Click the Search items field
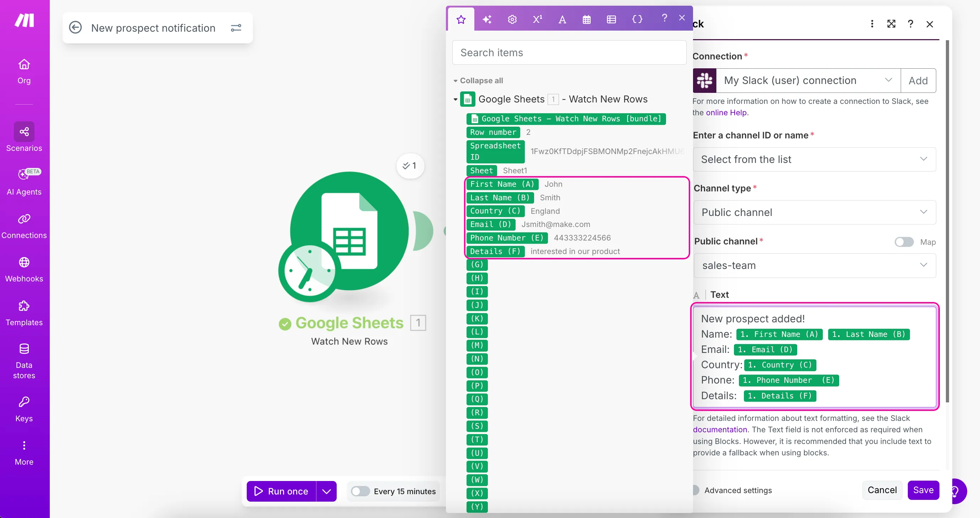The height and width of the screenshot is (518, 980). [569, 53]
